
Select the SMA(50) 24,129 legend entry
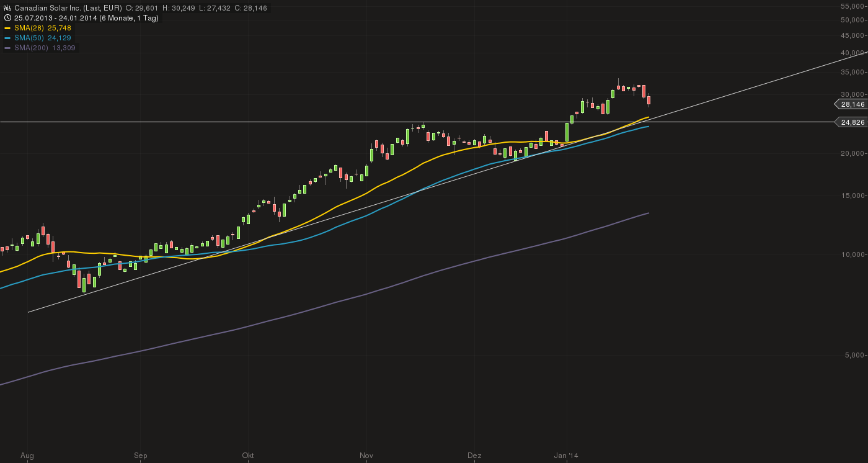43,38
